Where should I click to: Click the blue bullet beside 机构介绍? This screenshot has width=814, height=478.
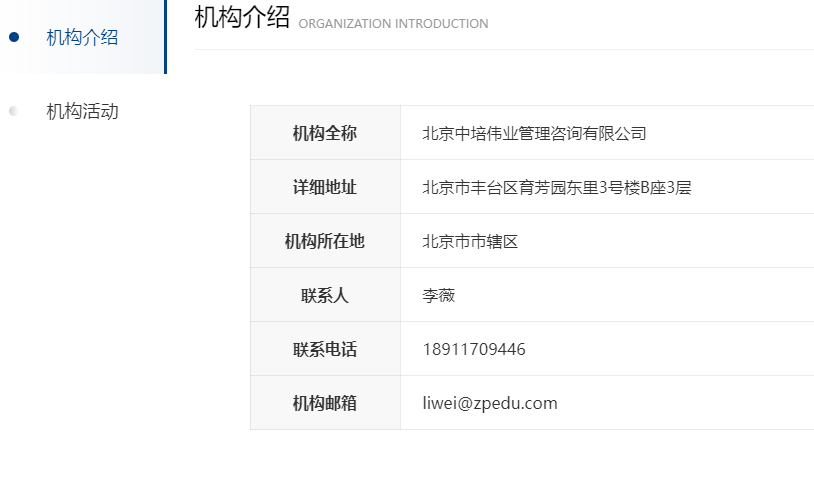(14, 37)
